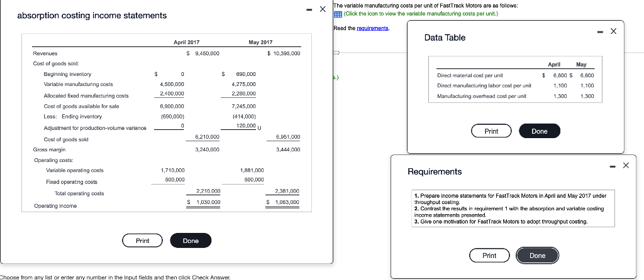Select May cost of goods sold 6,951,000
This screenshot has width=644, height=280.
[x=288, y=136]
